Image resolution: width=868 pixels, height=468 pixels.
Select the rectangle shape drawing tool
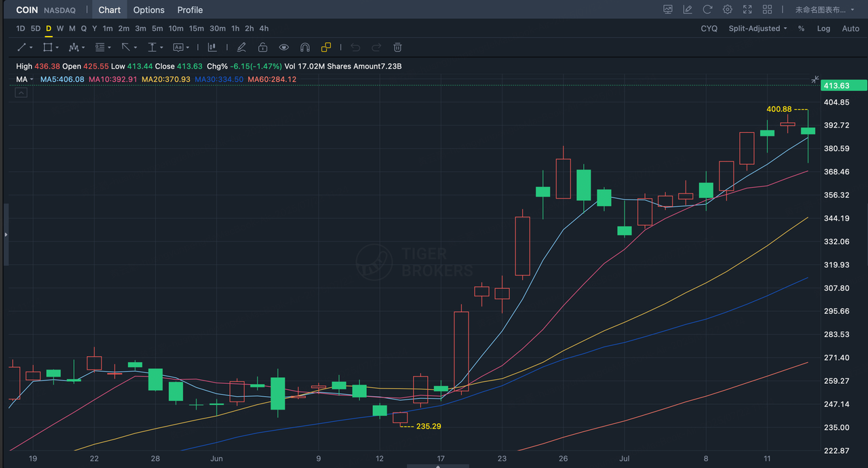pos(47,47)
